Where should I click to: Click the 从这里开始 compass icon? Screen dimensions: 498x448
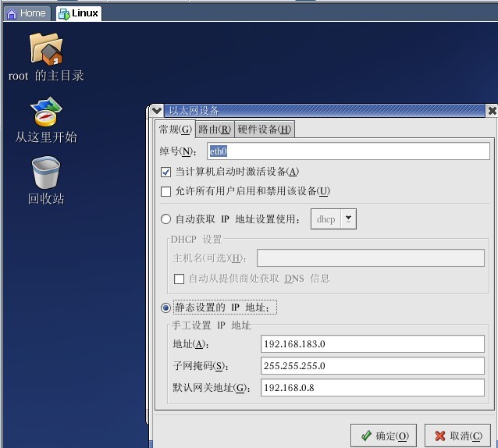[46, 113]
